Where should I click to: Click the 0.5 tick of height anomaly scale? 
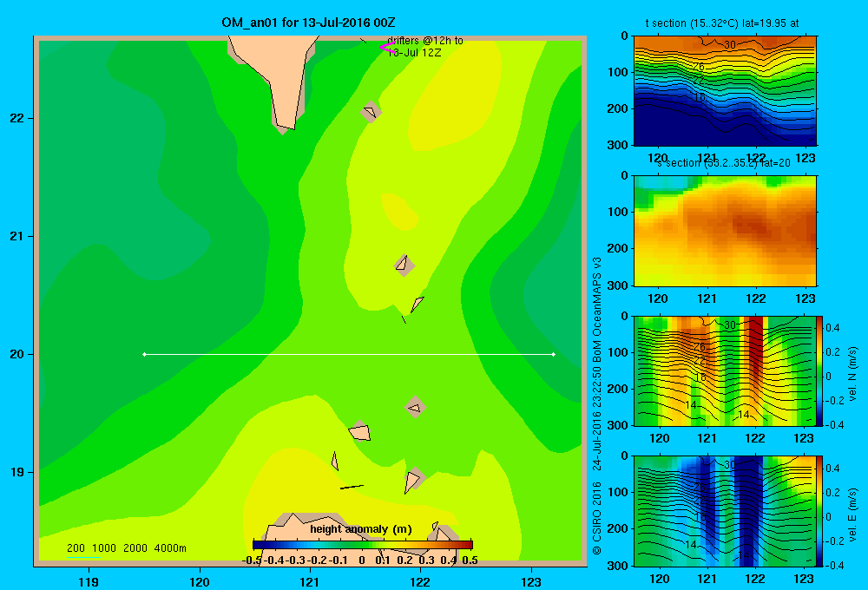coord(470,560)
